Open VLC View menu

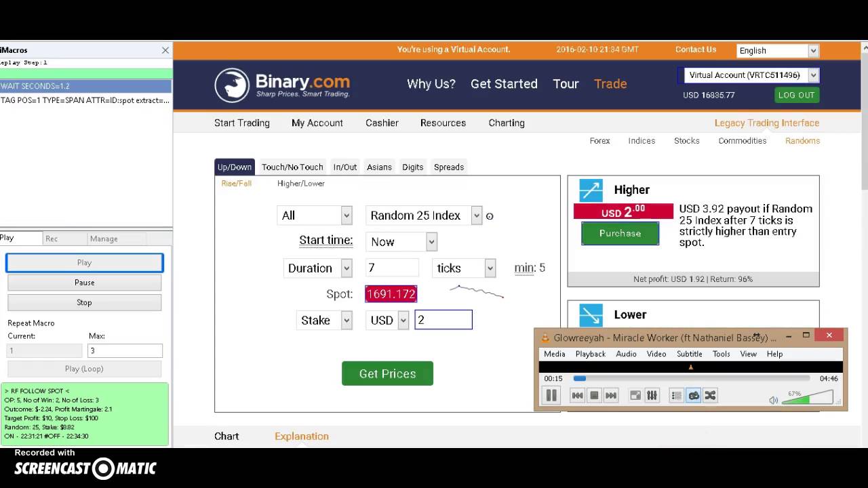point(748,354)
